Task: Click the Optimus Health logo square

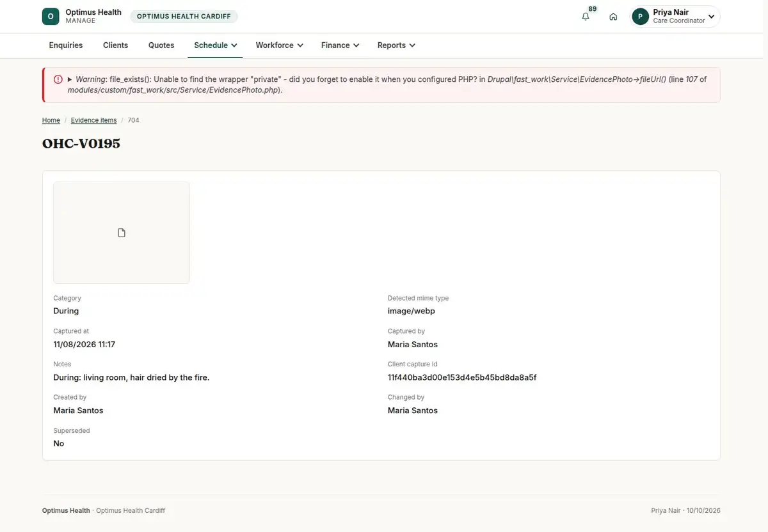Action: tap(51, 17)
